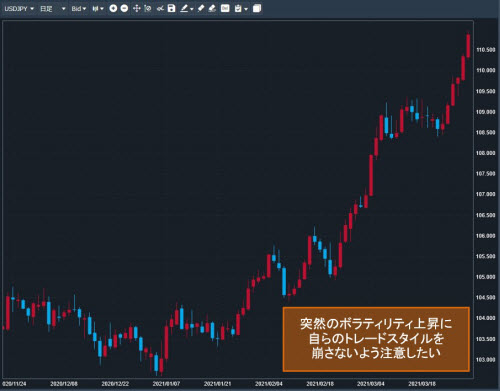Select the crosshair move tool icon
The image size is (500, 391).
click(137, 8)
